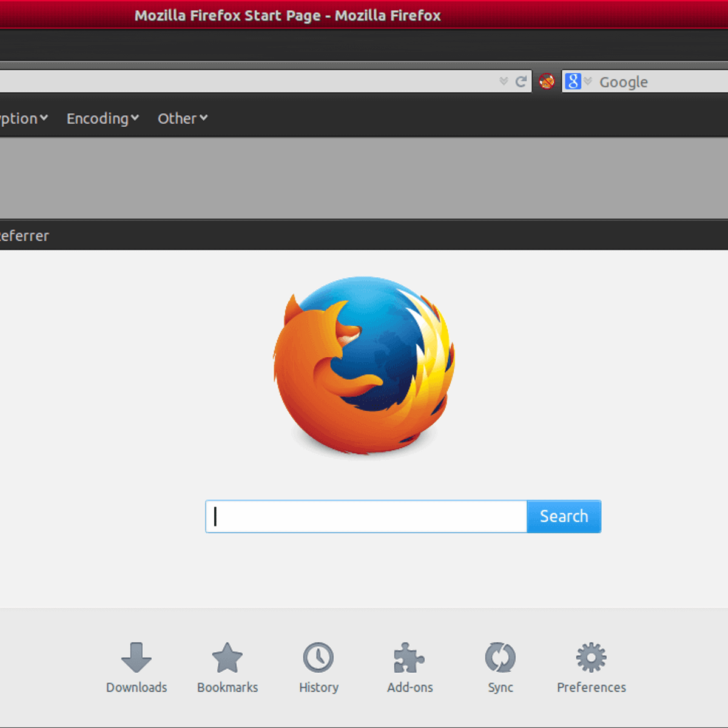This screenshot has height=728, width=728.
Task: Click the Google search engine icon
Action: tap(573, 81)
